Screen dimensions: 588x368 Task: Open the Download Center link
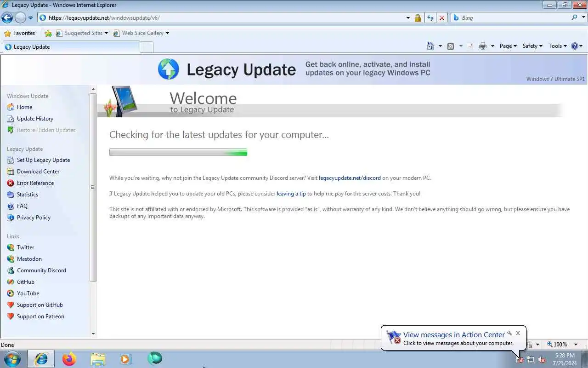coord(38,172)
